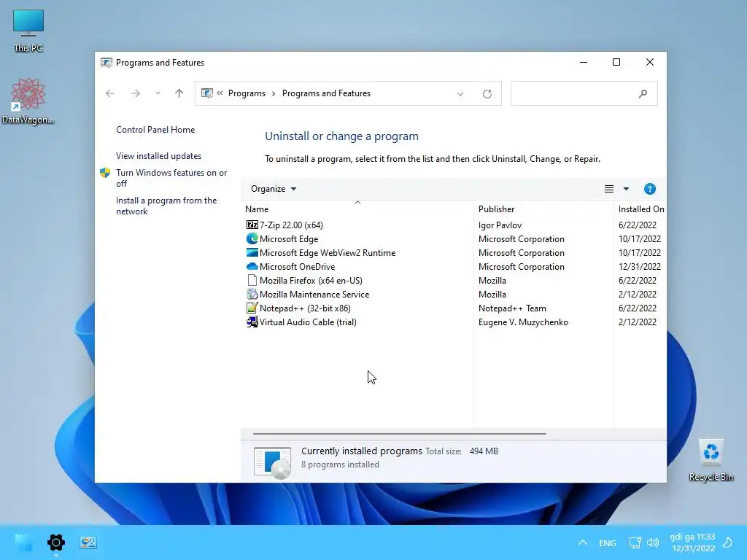Open the Start menu on taskbar
The height and width of the screenshot is (560, 747).
23,542
